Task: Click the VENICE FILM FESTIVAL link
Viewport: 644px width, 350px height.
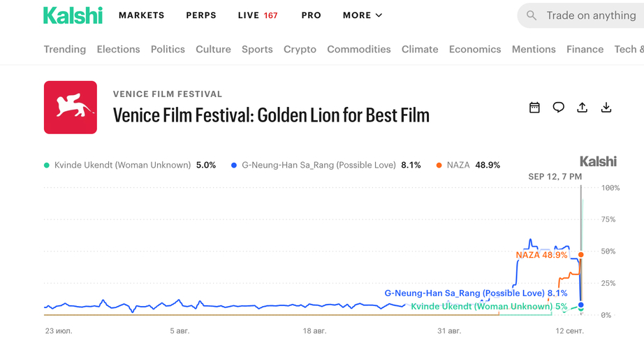Action: [x=168, y=94]
